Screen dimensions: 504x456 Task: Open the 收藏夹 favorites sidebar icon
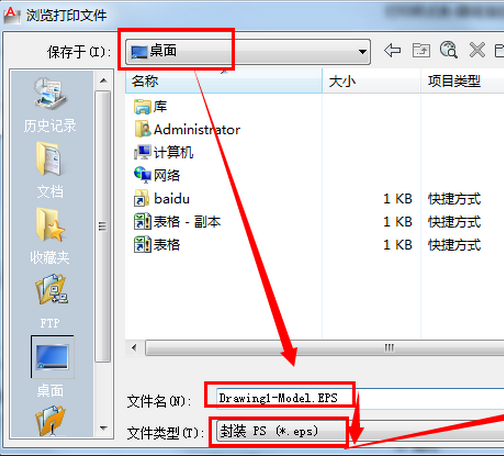pos(50,236)
